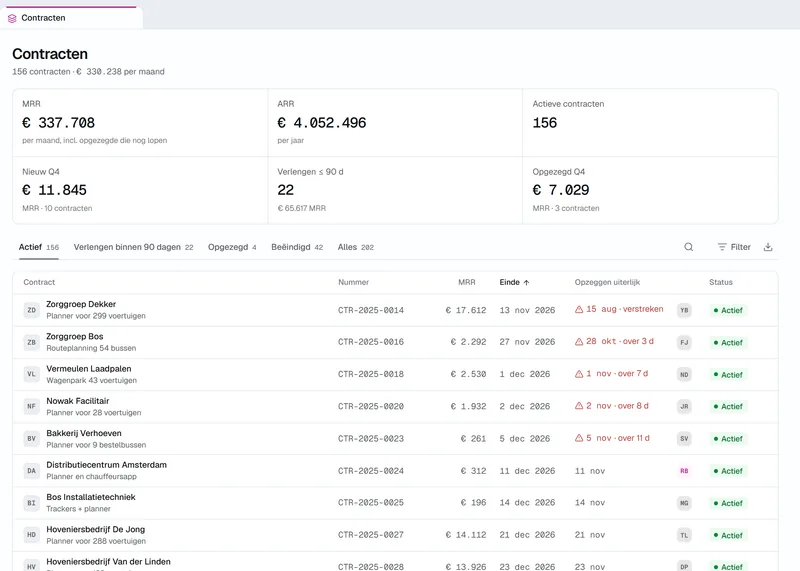Click the YB owner badge on Zorggroep Dekker row

[x=684, y=310]
